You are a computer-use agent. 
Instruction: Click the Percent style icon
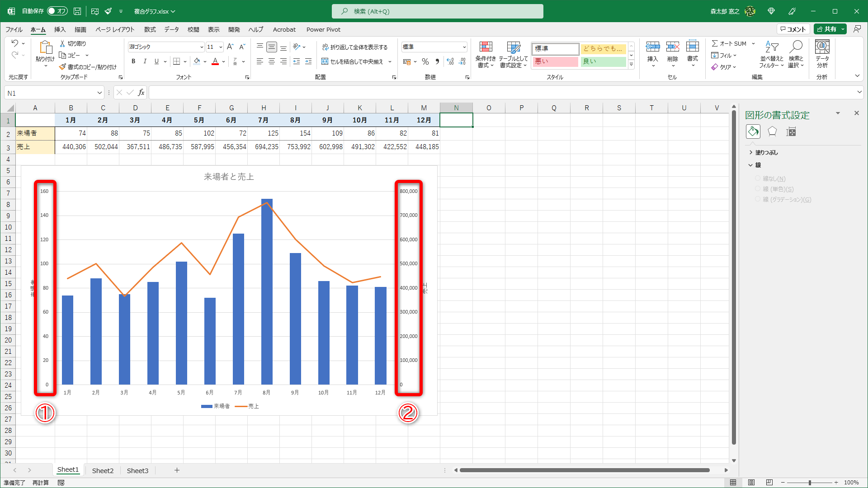point(425,61)
